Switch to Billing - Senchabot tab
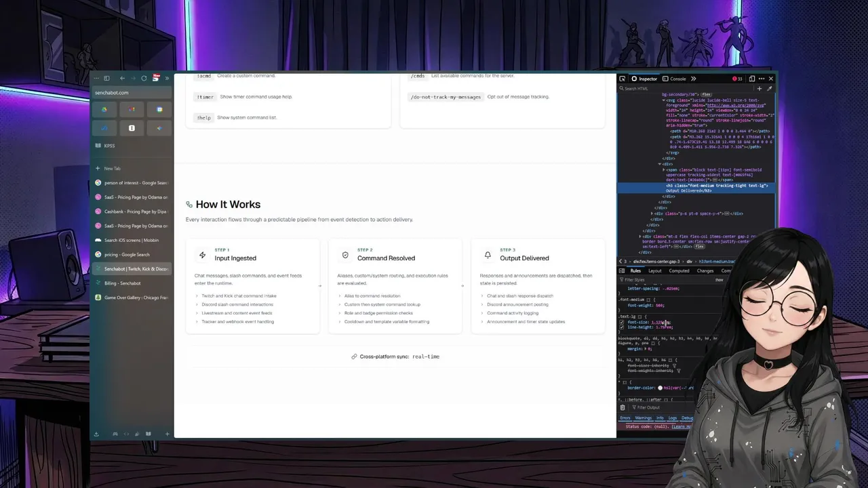 pos(132,283)
